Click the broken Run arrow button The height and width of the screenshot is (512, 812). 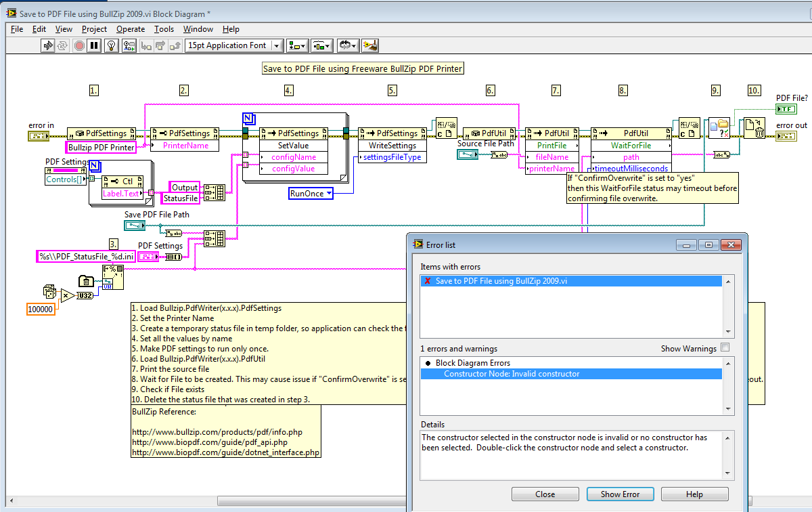(x=48, y=45)
